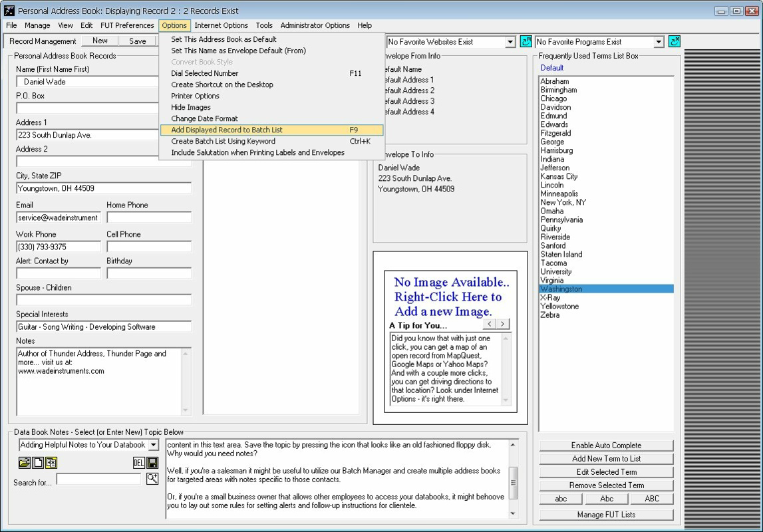
Task: Choose Include Salutation when Printing Labels
Action: point(271,153)
